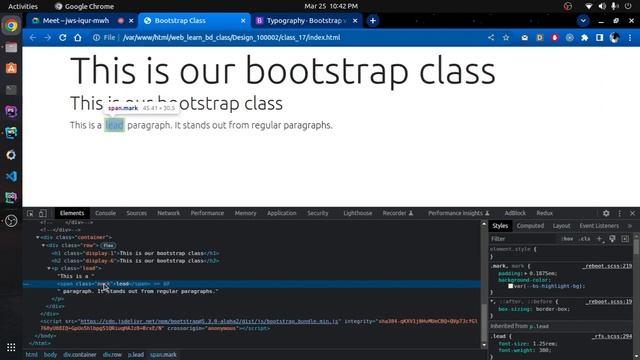This screenshot has width=640, height=360.
Task: Open the Redux DevTools tab
Action: pos(544,213)
